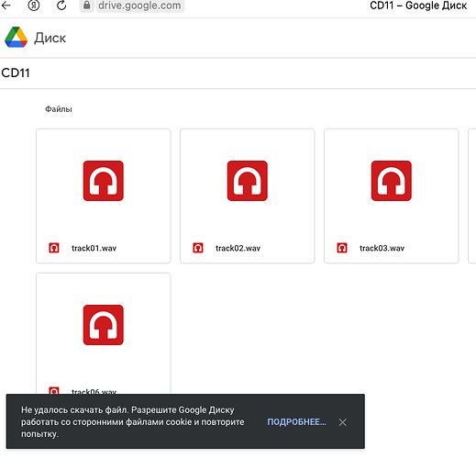Click the CD11 folder title
476x459 pixels.
[x=16, y=73]
